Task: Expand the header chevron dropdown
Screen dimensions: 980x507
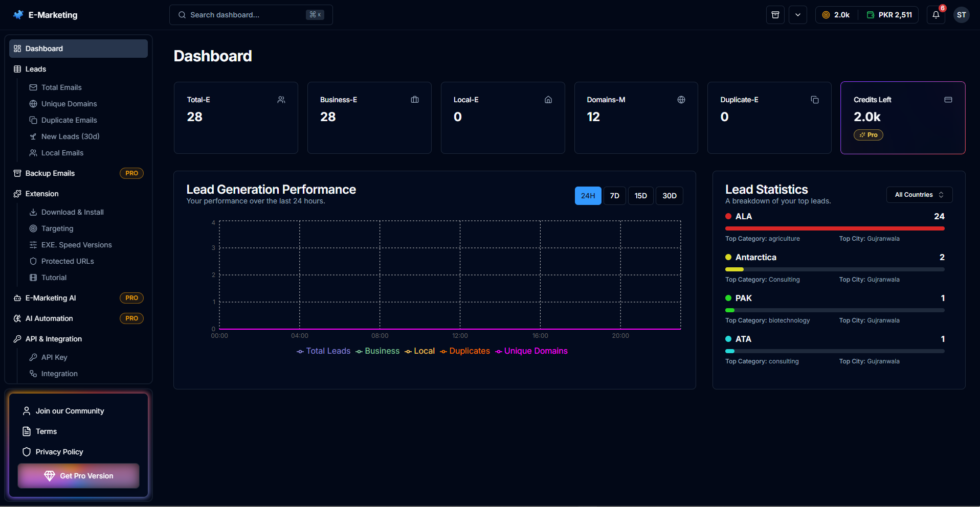Action: pos(797,15)
